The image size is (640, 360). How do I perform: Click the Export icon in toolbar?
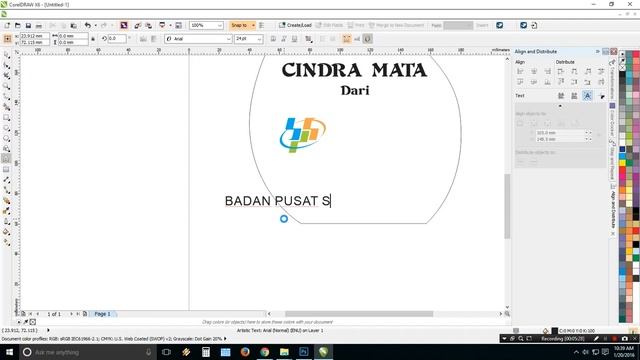tap(149, 25)
